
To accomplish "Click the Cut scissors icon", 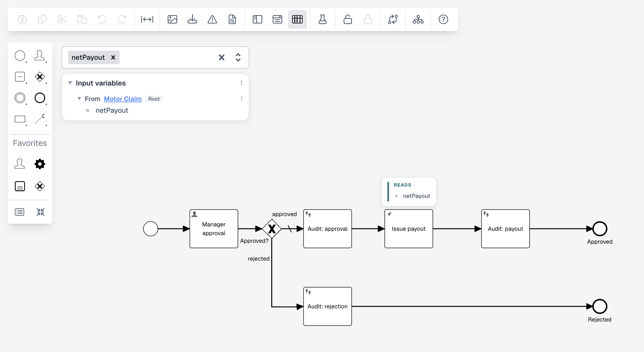I will click(62, 19).
